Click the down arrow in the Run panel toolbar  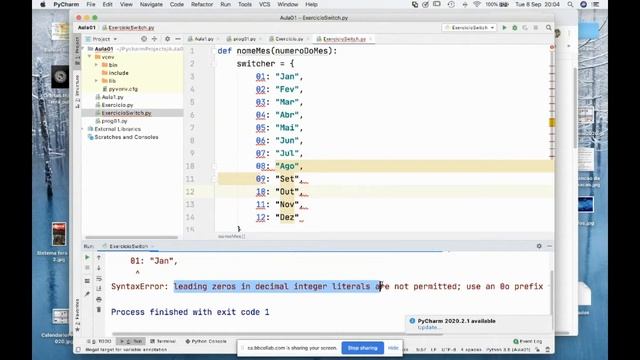[99, 268]
